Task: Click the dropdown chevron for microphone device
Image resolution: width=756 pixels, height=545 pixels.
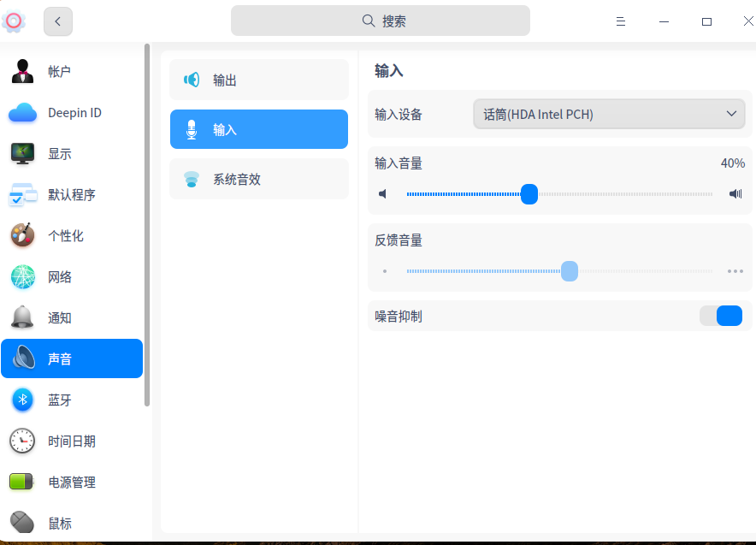Action: [x=731, y=114]
